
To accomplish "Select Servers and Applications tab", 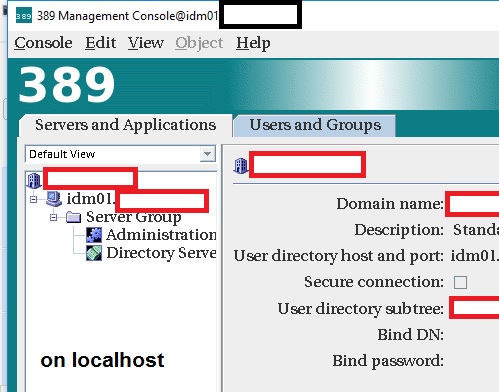I will coord(125,125).
